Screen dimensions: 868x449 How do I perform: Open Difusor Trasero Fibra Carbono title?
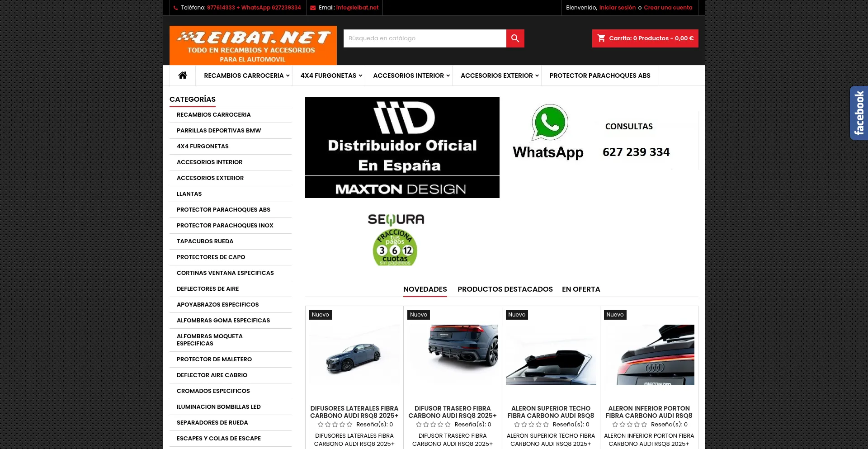(x=453, y=412)
